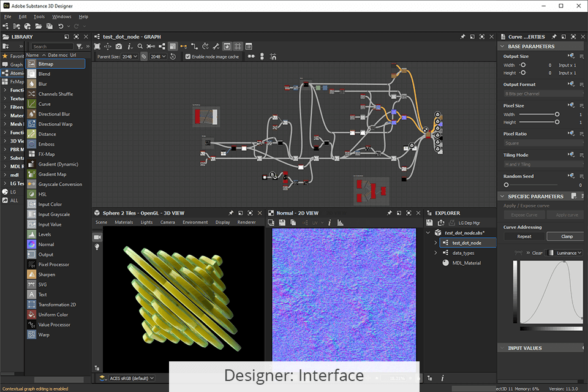Click the histogram icon in 2D view toolbar
This screenshot has width=588, height=392.
click(x=340, y=223)
